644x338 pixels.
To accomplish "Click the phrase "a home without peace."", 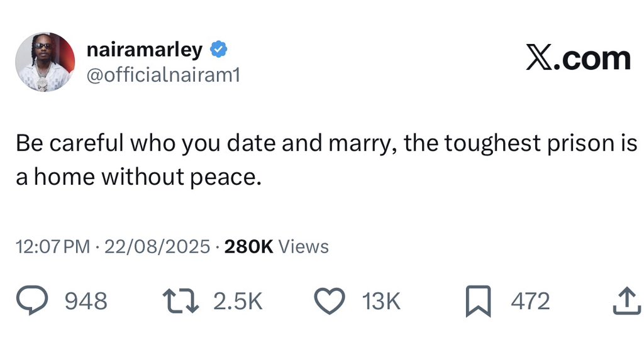I will click(x=138, y=178).
